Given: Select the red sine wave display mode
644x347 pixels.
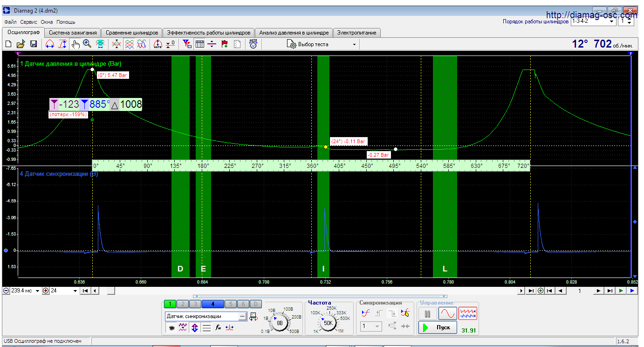Looking at the screenshot, I should pyautogui.click(x=447, y=313).
